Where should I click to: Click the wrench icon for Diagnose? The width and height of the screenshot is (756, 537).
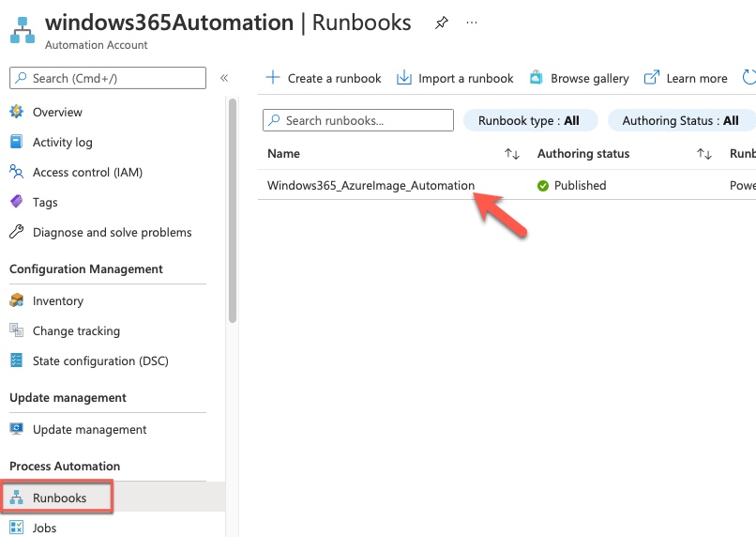coord(16,232)
